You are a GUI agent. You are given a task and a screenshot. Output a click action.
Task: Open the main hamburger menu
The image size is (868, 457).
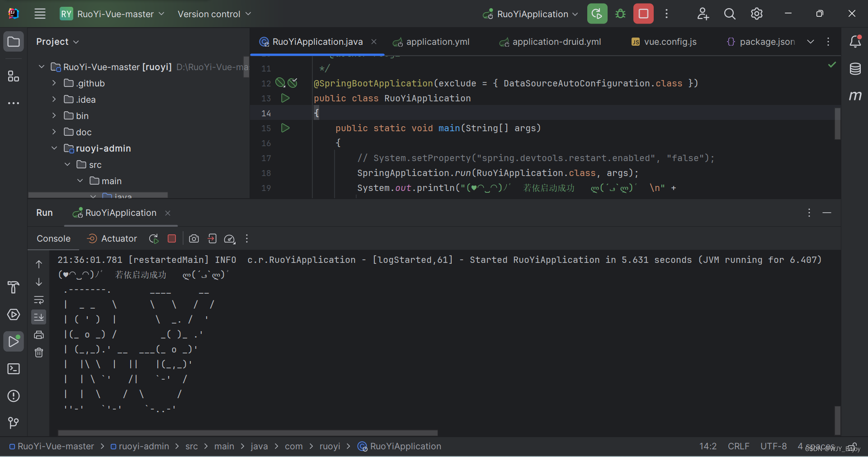pos(40,14)
